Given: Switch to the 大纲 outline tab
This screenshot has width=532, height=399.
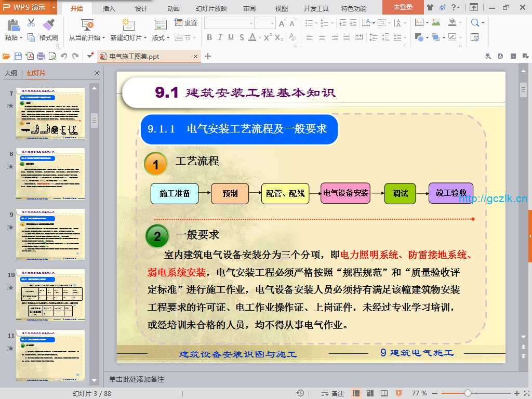Looking at the screenshot, I should coord(11,73).
